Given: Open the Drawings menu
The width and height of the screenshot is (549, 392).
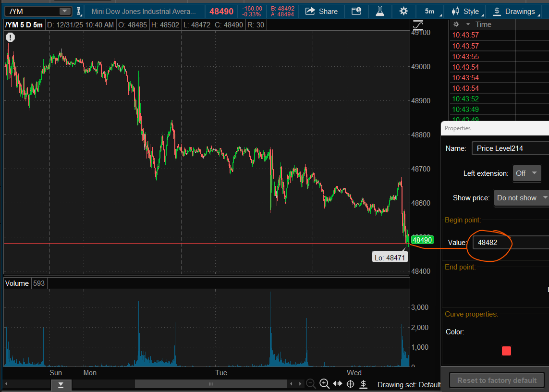Looking at the screenshot, I should (x=516, y=11).
